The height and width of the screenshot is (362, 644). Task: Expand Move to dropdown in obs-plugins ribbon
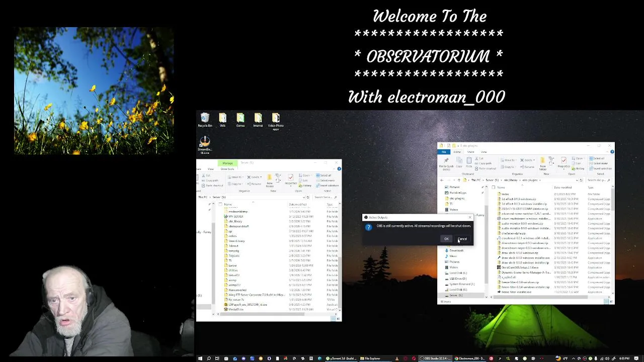pos(516,160)
